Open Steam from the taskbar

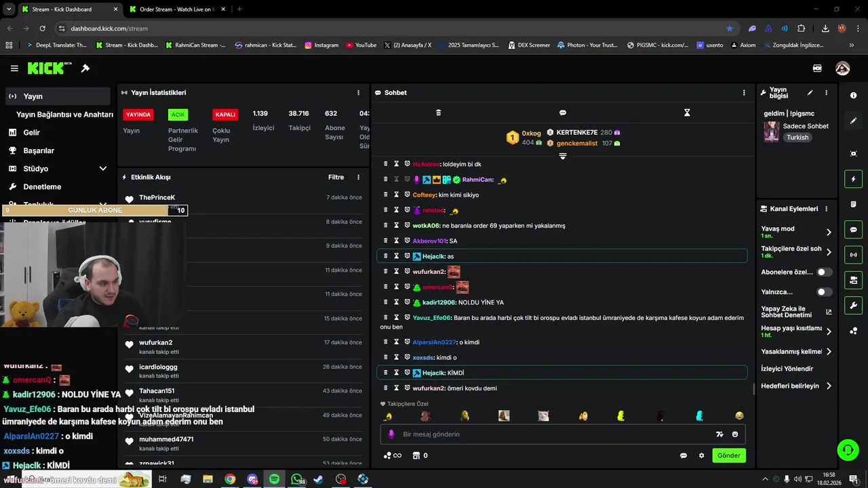click(x=319, y=479)
